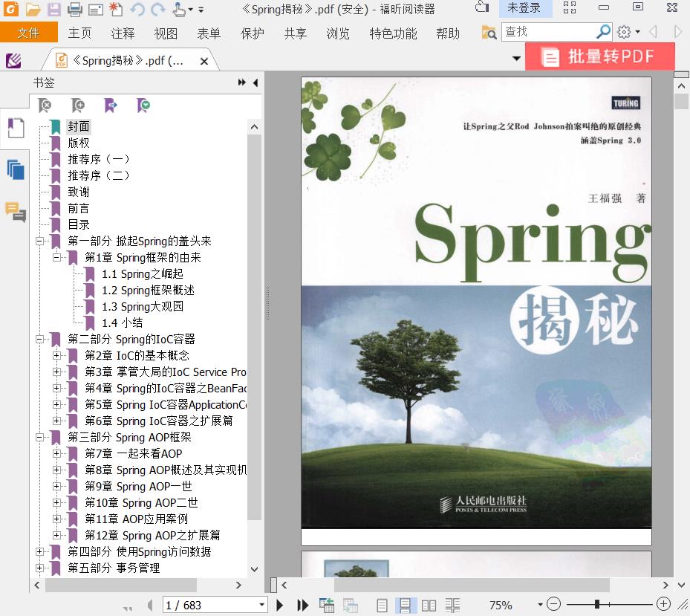Click the 批量转PDF button
The image size is (690, 616).
(x=600, y=56)
